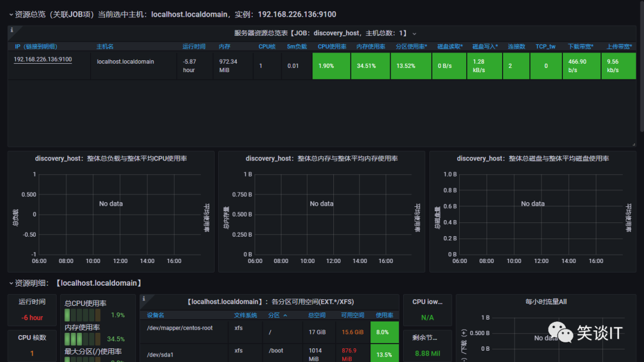644x362 pixels.
Task: Sort table by 主机名 column header
Action: (105, 47)
